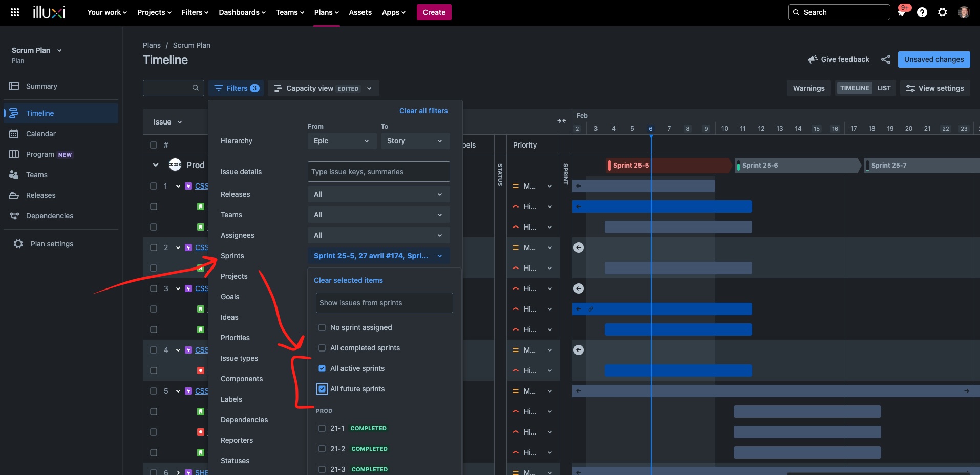The image size is (980, 475).
Task: Open the Dependencies view in the sidebar
Action: pos(48,216)
